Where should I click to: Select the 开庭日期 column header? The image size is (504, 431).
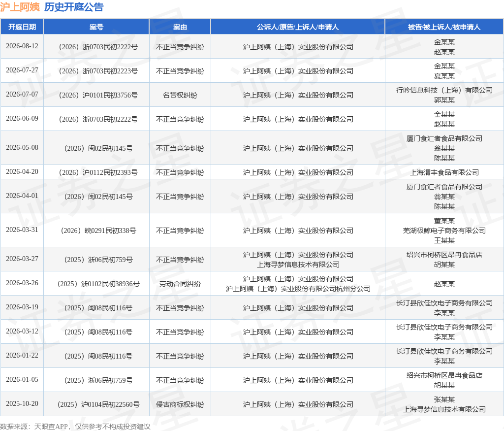(x=22, y=27)
